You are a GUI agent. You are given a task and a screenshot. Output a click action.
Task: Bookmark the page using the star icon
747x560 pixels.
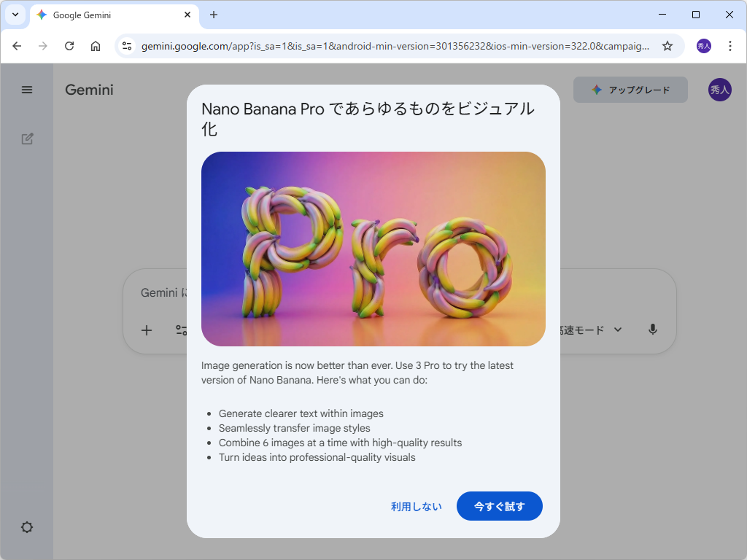coord(667,45)
